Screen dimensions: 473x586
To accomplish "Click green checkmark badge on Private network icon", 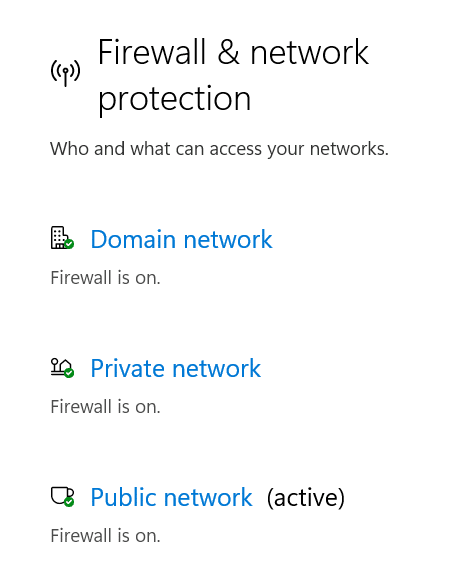I will tap(69, 373).
